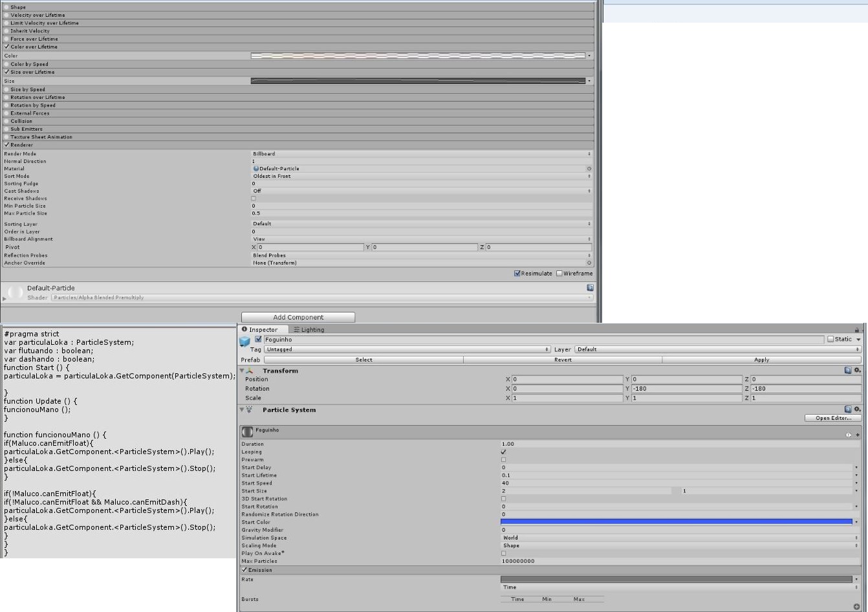Toggle the Receive Shadows checkbox
This screenshot has height=612, width=868.
tap(254, 199)
